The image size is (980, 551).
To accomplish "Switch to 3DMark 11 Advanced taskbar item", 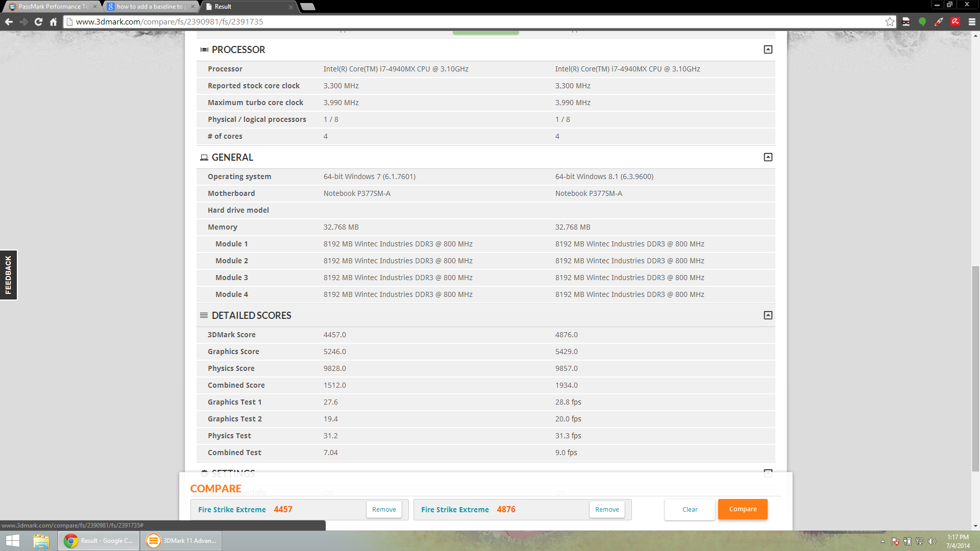I will point(181,541).
